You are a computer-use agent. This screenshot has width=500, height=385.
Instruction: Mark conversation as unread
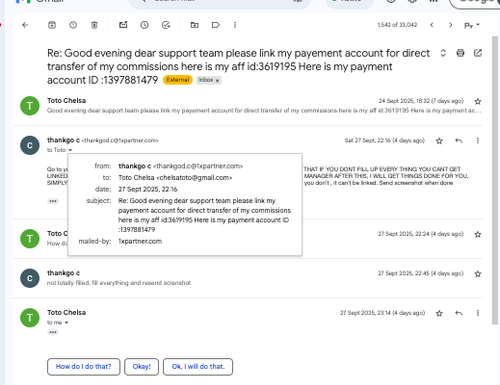point(123,25)
